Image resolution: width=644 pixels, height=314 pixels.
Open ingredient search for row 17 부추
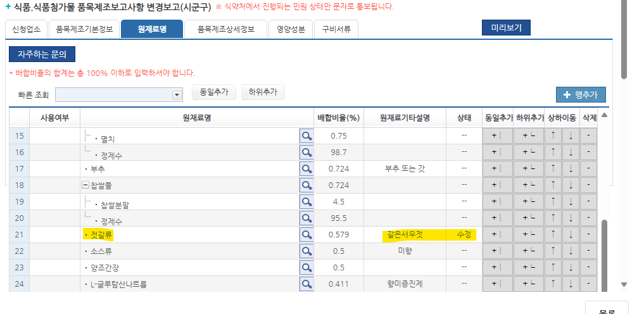click(306, 168)
